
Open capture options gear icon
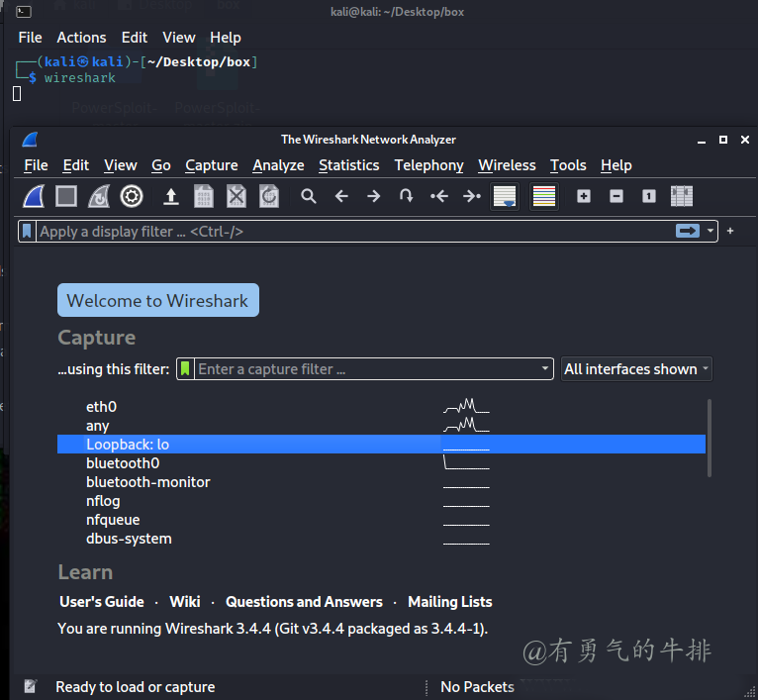(x=132, y=196)
